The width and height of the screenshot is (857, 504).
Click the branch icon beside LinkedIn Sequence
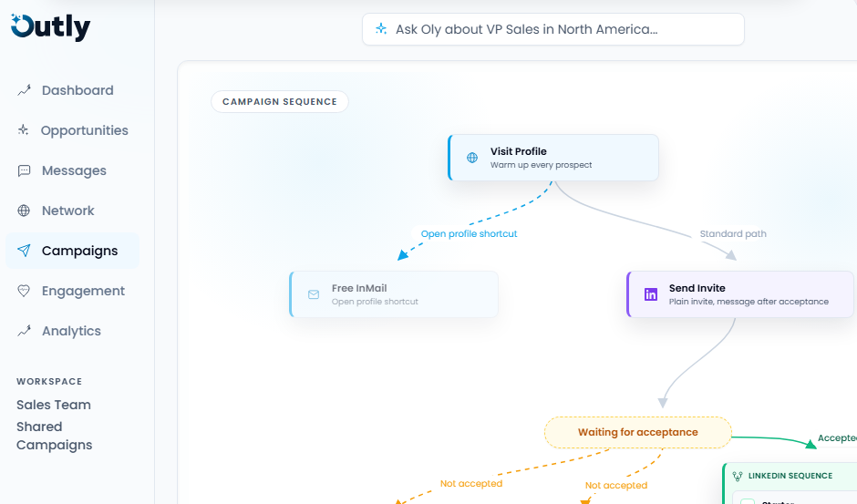click(x=738, y=476)
